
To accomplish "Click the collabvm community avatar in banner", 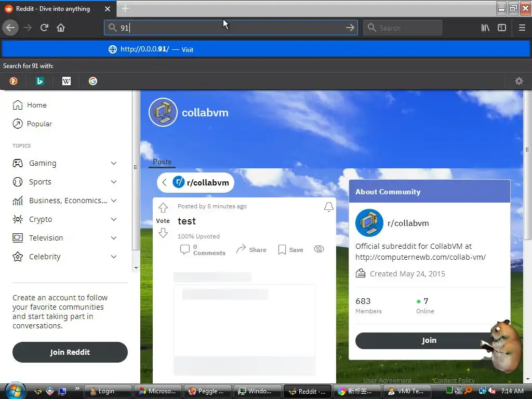I will pos(163,112).
